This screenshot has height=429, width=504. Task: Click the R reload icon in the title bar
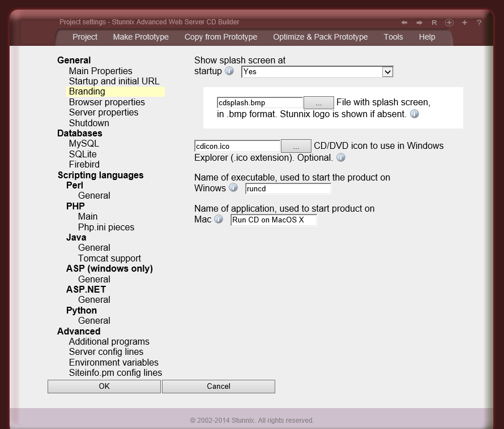click(x=434, y=22)
